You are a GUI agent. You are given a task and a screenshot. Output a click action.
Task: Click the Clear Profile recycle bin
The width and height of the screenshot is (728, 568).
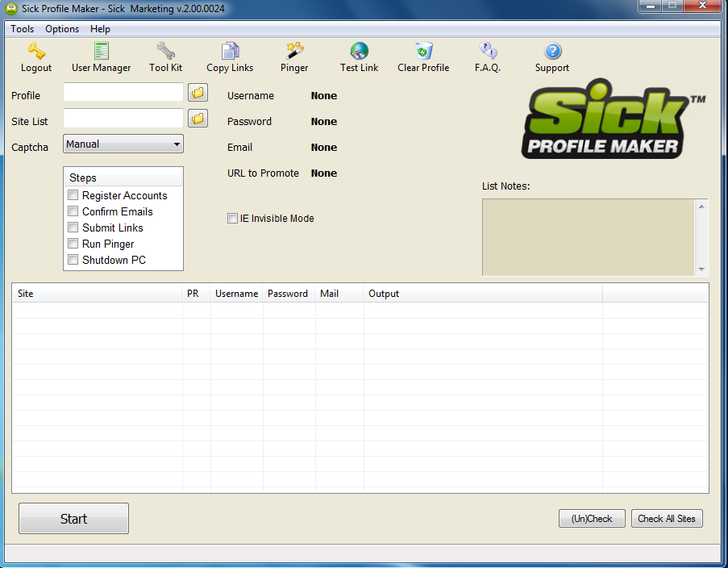423,51
